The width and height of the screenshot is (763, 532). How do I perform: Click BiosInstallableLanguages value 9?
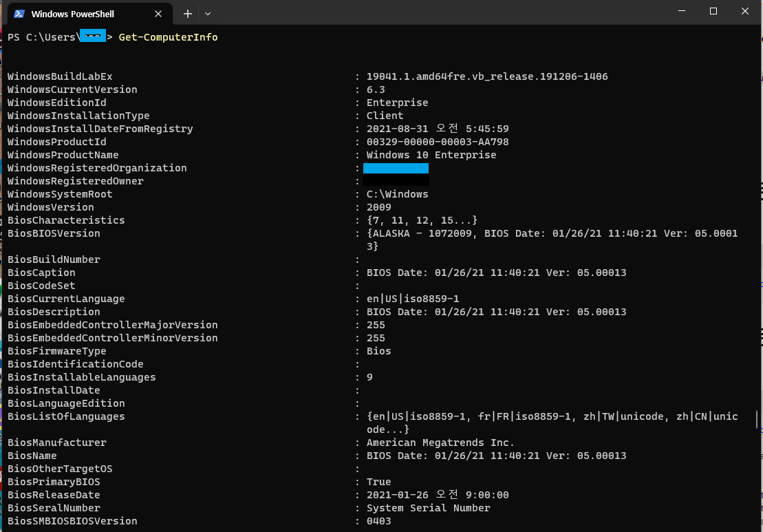pos(369,377)
